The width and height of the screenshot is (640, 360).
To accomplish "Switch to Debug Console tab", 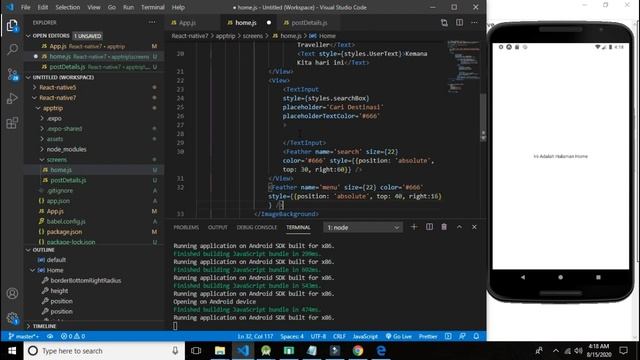I will [257, 227].
